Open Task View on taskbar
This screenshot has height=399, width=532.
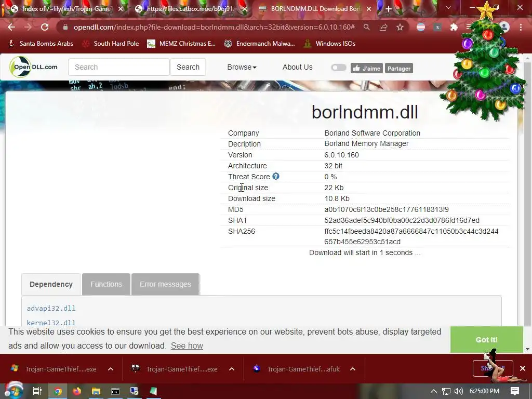pyautogui.click(x=37, y=391)
